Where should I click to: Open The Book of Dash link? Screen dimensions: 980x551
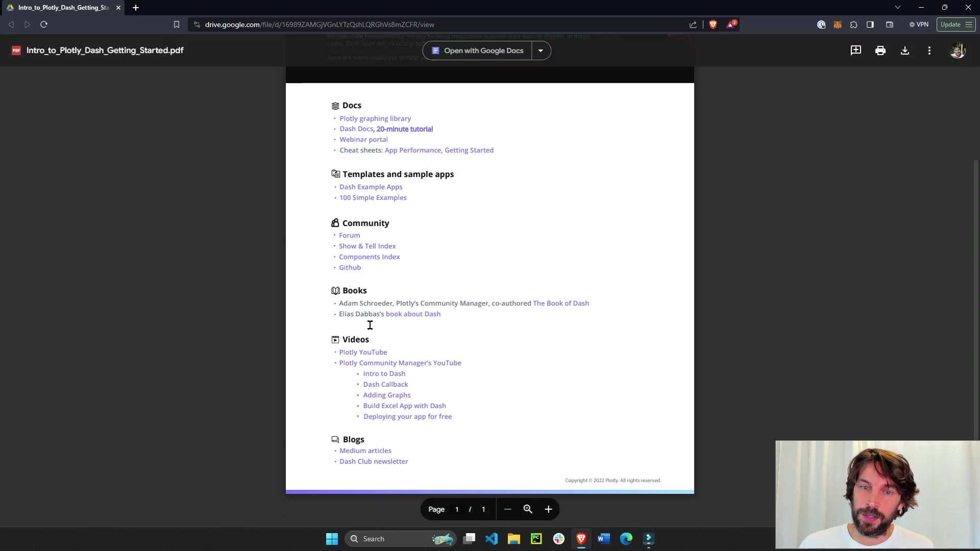point(560,303)
